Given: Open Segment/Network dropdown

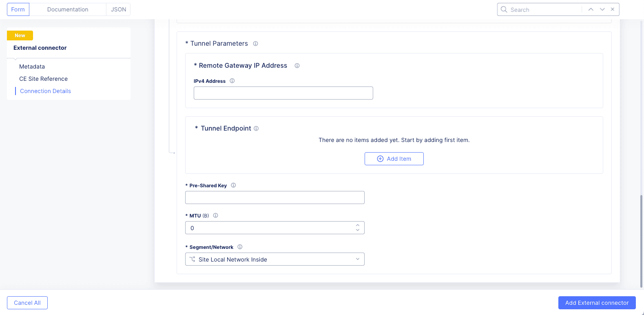Looking at the screenshot, I should pos(274,260).
